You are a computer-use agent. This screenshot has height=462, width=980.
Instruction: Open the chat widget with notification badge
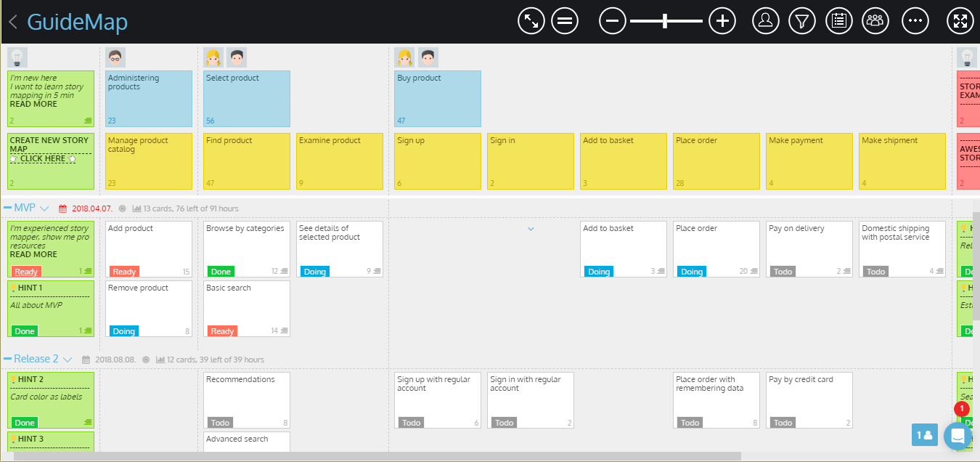point(957,435)
